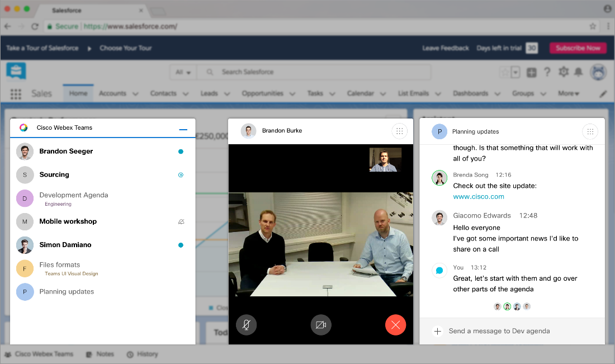Click the Subscribe Now button
615x364 pixels.
point(578,48)
